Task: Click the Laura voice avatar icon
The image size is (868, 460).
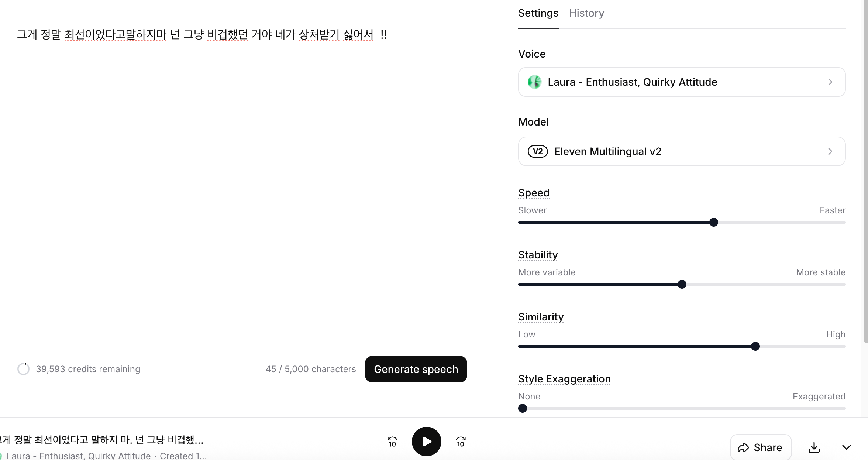Action: coord(534,82)
